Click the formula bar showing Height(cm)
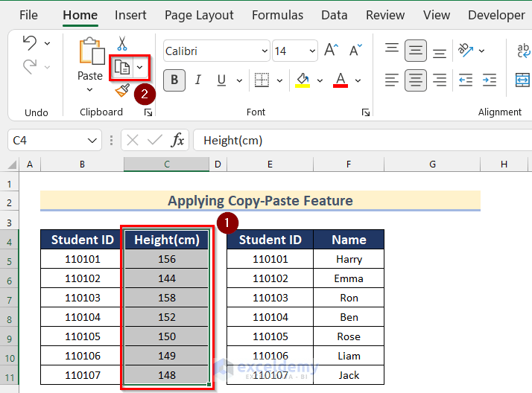This screenshot has height=393, width=532. (362, 140)
